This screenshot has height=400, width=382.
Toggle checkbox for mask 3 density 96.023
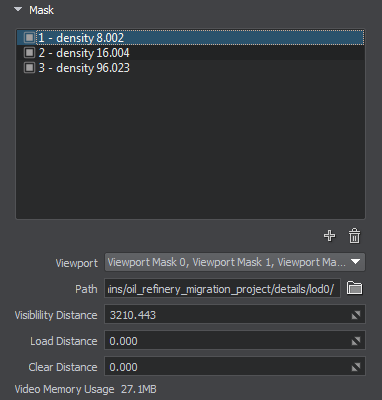pos(29,68)
